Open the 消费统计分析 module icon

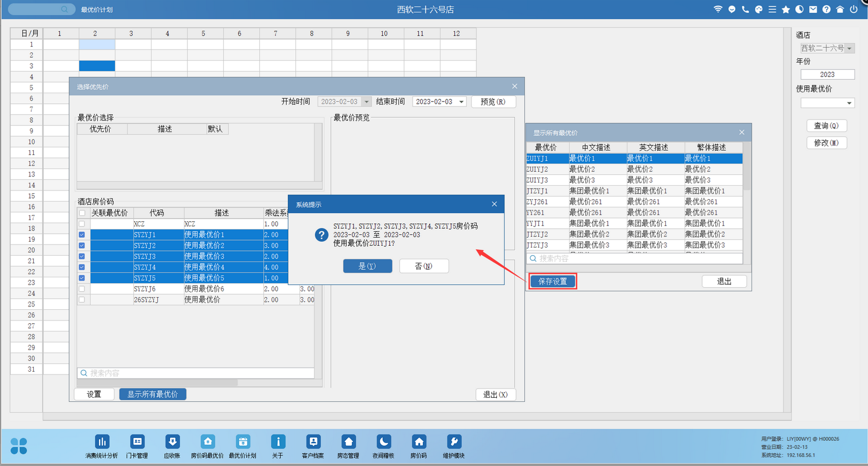click(102, 442)
